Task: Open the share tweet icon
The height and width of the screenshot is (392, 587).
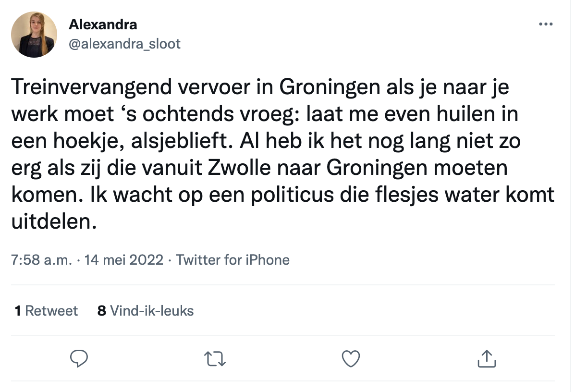Action: tap(487, 359)
